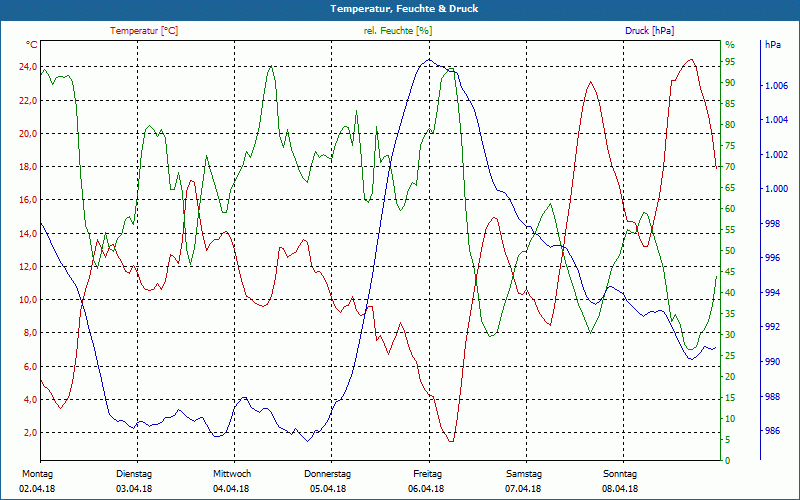The width and height of the screenshot is (800, 500).
Task: Click the "06.04.18" date label
Action: pos(426,489)
